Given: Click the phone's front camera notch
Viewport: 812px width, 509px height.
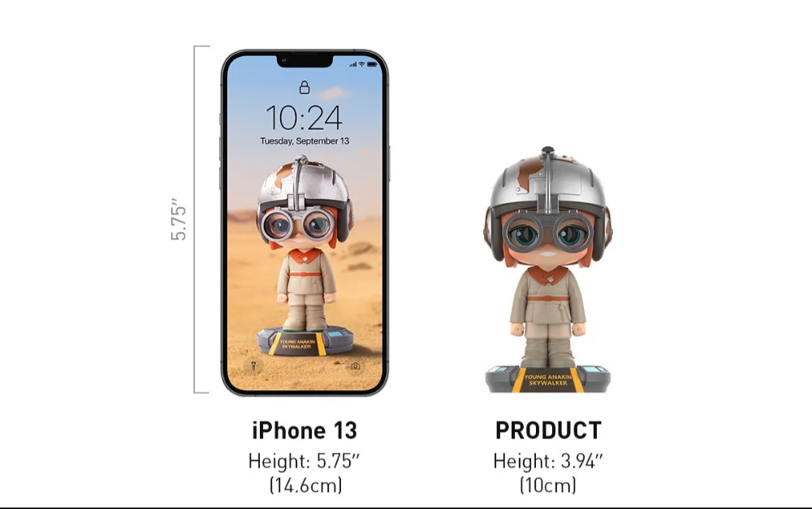Looking at the screenshot, I should [304, 62].
